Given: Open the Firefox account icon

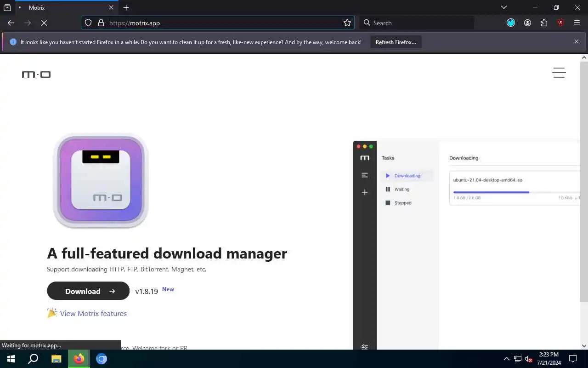Looking at the screenshot, I should pyautogui.click(x=527, y=23).
